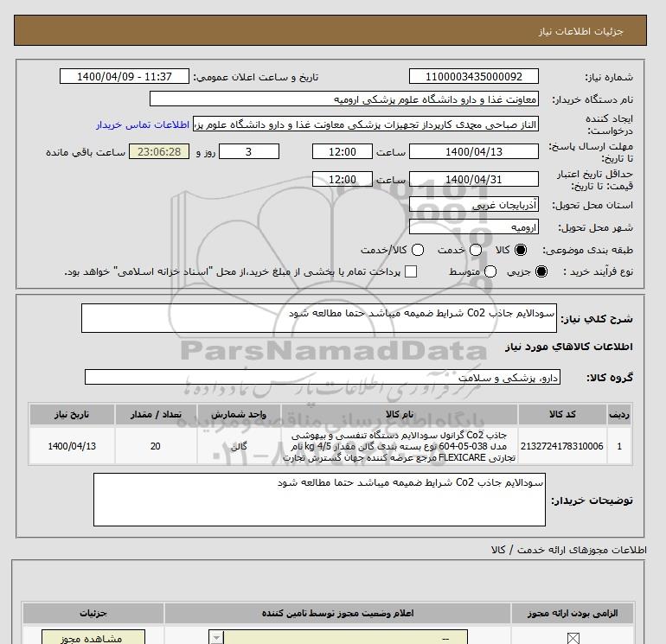The height and width of the screenshot is (644, 666).
Task: Click the price validity date 1400/04/31 field
Action: 474,180
